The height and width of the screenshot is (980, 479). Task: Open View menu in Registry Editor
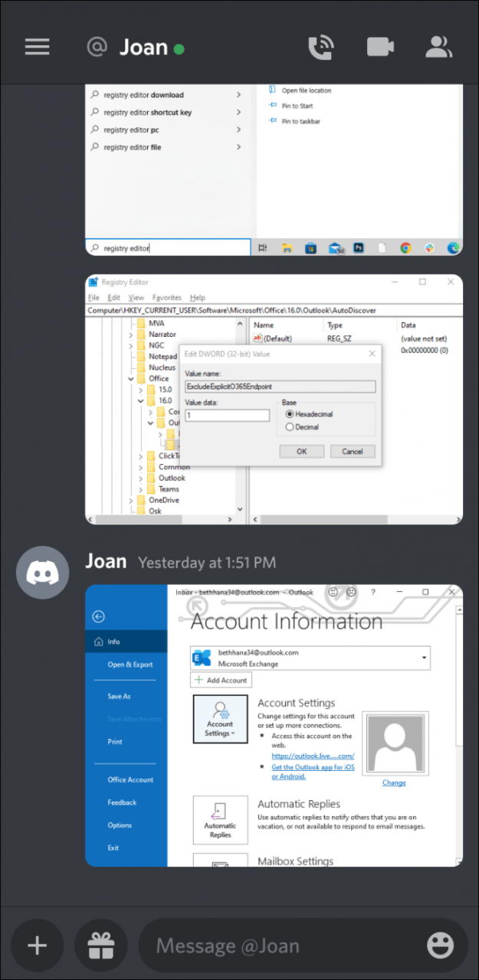coord(136,297)
